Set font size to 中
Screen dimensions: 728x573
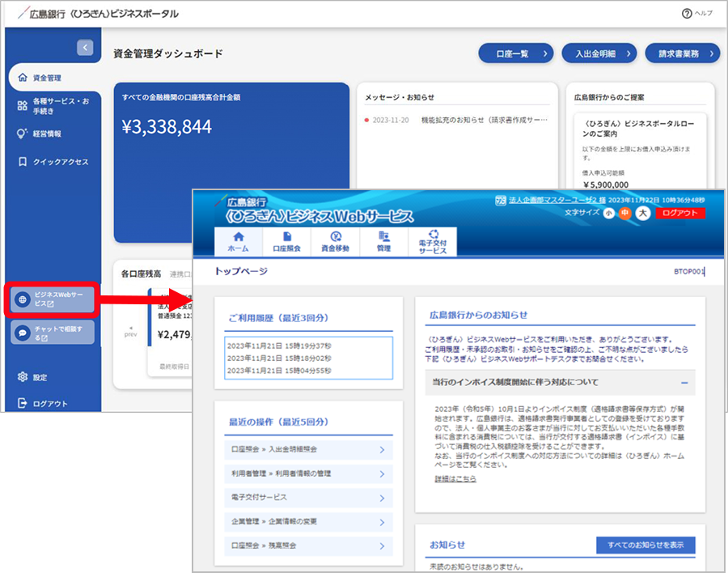(625, 214)
